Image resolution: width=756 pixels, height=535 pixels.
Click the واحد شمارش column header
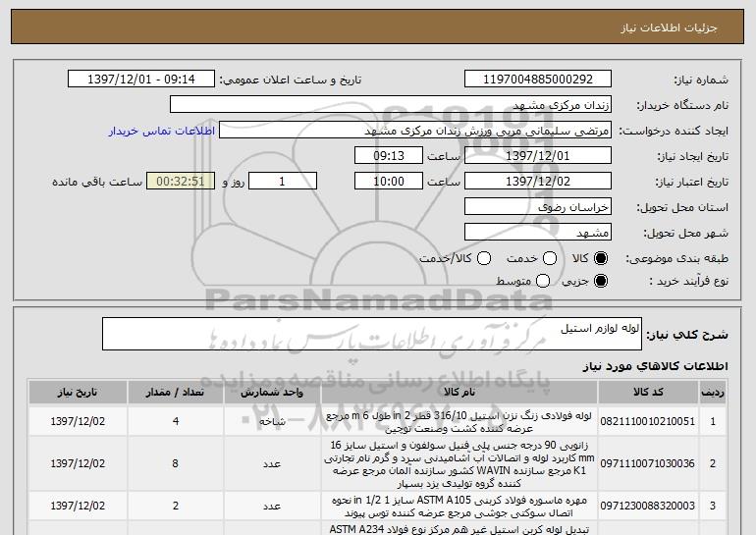(272, 392)
